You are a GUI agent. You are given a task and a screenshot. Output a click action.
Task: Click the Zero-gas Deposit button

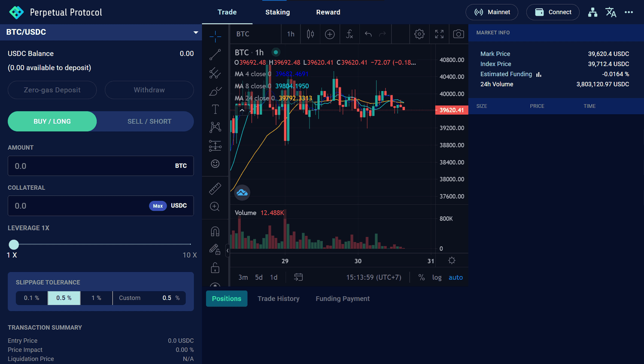click(52, 90)
